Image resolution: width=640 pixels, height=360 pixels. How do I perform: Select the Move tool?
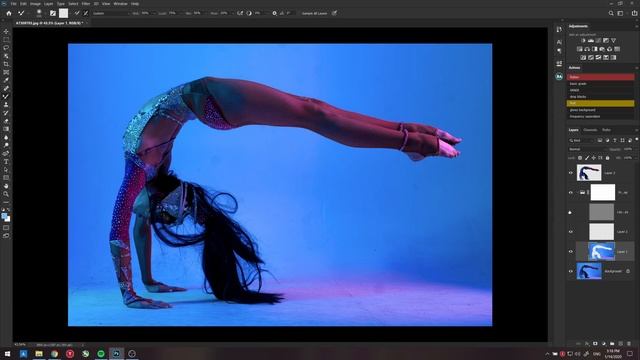6,31
